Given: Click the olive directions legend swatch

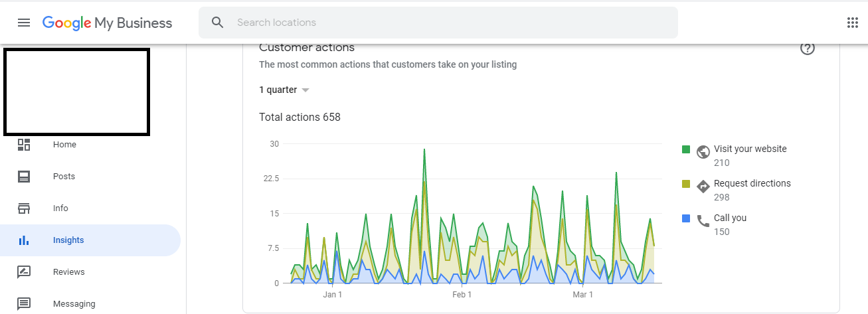Looking at the screenshot, I should coord(686,184).
